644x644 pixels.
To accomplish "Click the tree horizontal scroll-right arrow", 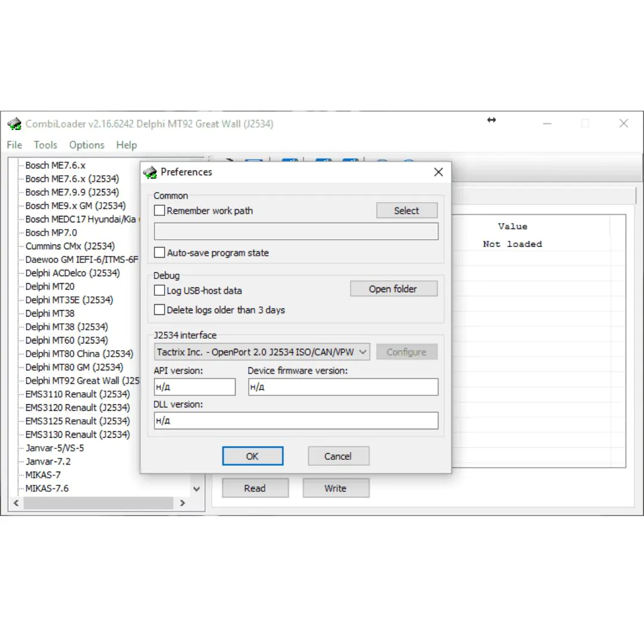I will click(182, 503).
